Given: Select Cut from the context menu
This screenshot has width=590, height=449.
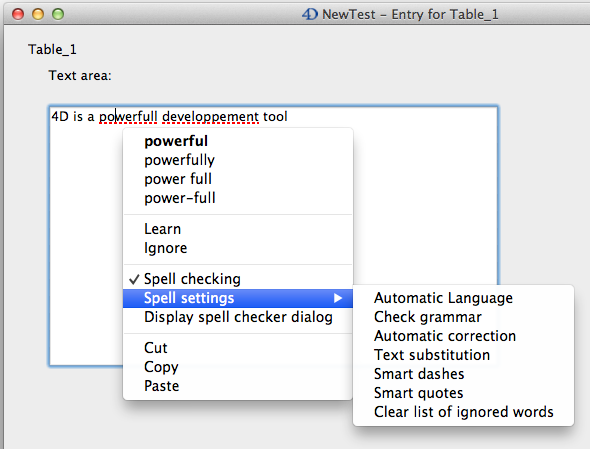Looking at the screenshot, I should click(238, 348).
